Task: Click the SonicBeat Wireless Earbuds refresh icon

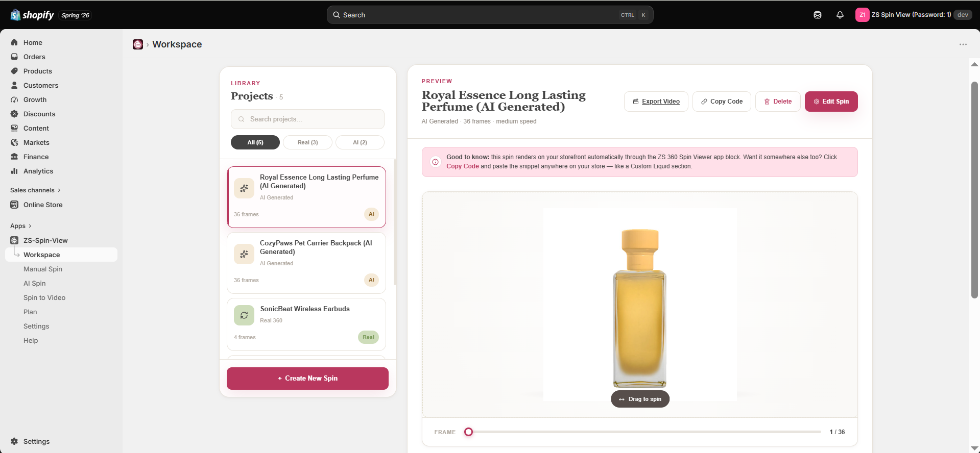Action: tap(244, 315)
